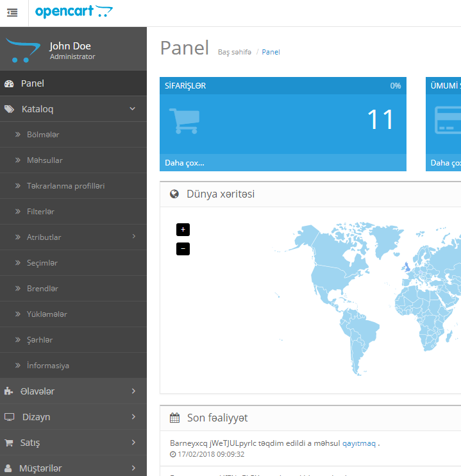Open Brendlər menu item
This screenshot has width=461, height=476.
pyautogui.click(x=74, y=289)
